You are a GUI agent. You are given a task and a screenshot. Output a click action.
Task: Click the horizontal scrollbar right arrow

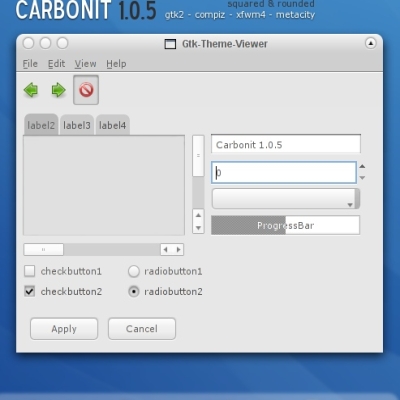click(178, 249)
